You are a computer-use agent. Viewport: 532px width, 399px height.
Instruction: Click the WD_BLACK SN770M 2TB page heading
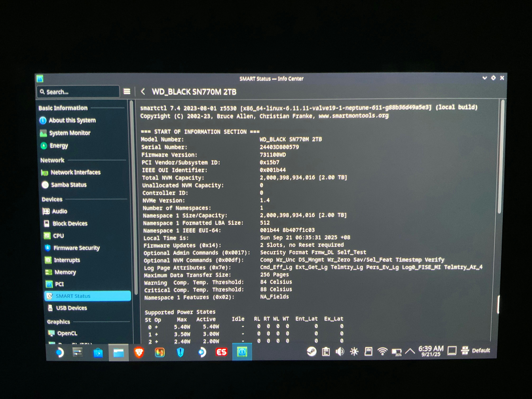point(194,92)
